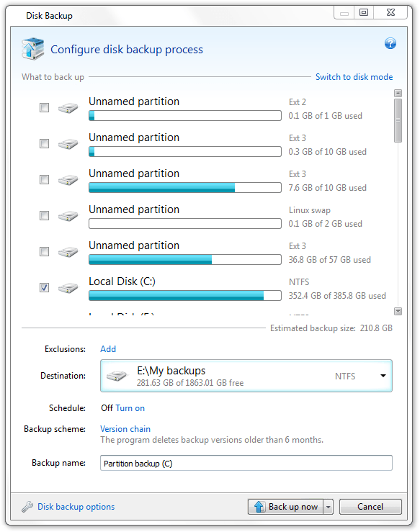Click the Local Disk (C:) usage bar

point(185,296)
